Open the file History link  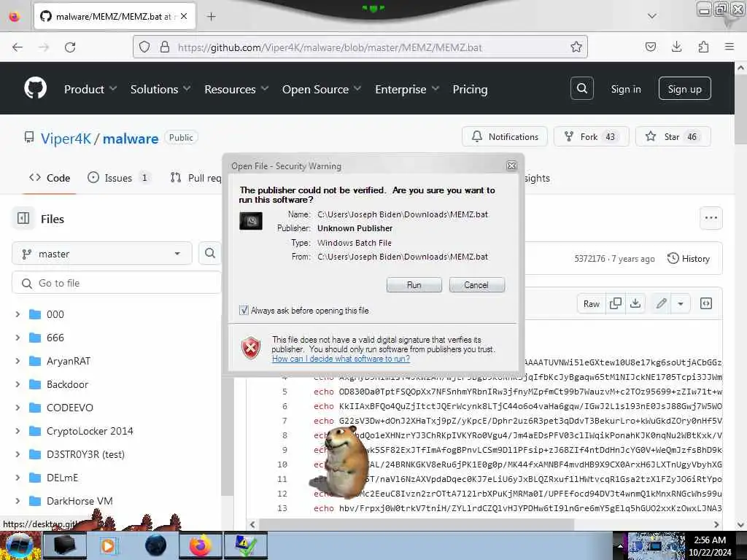coord(689,259)
